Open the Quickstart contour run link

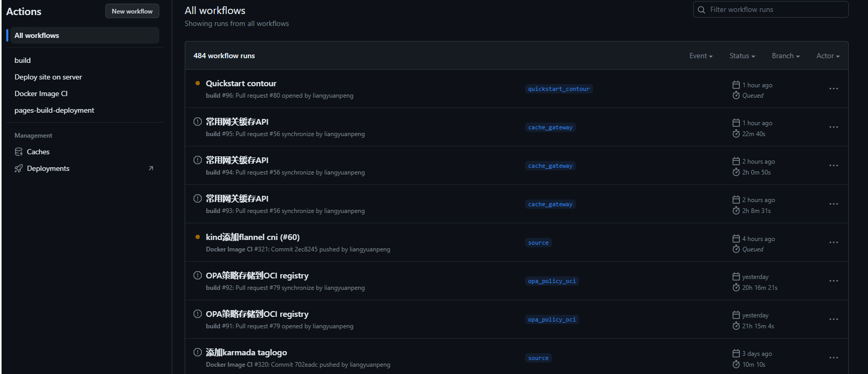click(241, 83)
